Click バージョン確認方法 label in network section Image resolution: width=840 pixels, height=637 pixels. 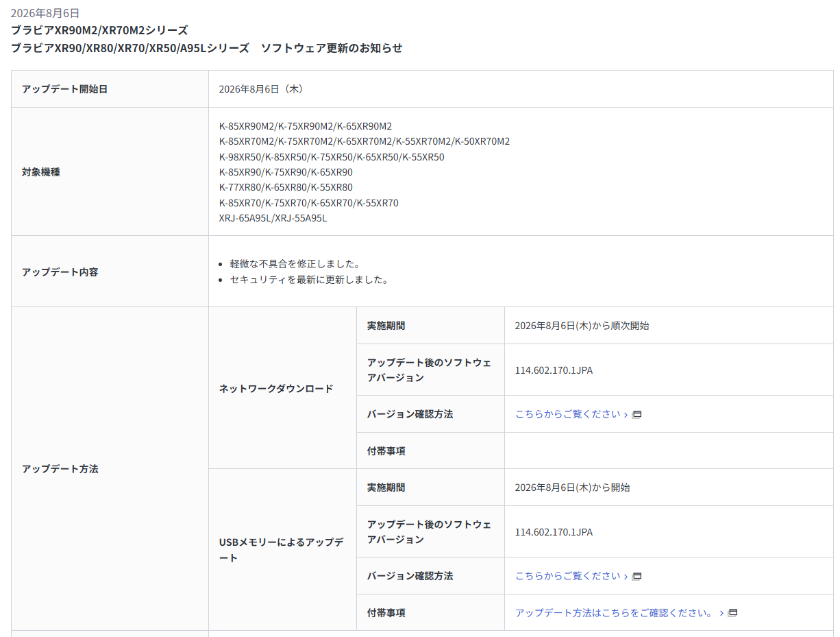pyautogui.click(x=410, y=414)
